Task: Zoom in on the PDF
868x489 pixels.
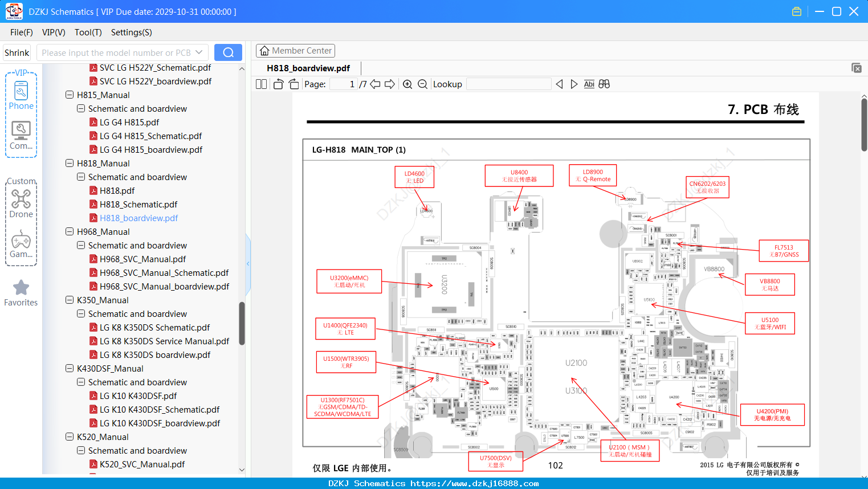Action: point(407,84)
